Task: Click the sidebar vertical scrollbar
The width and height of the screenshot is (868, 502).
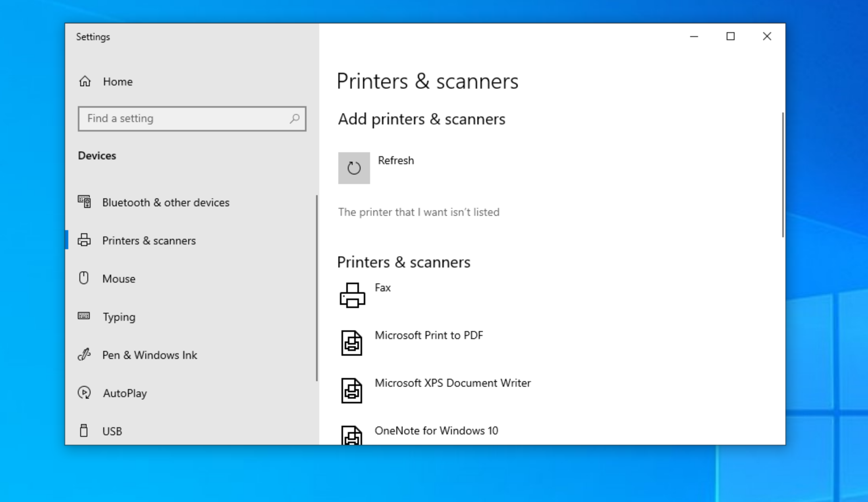Action: click(316, 288)
